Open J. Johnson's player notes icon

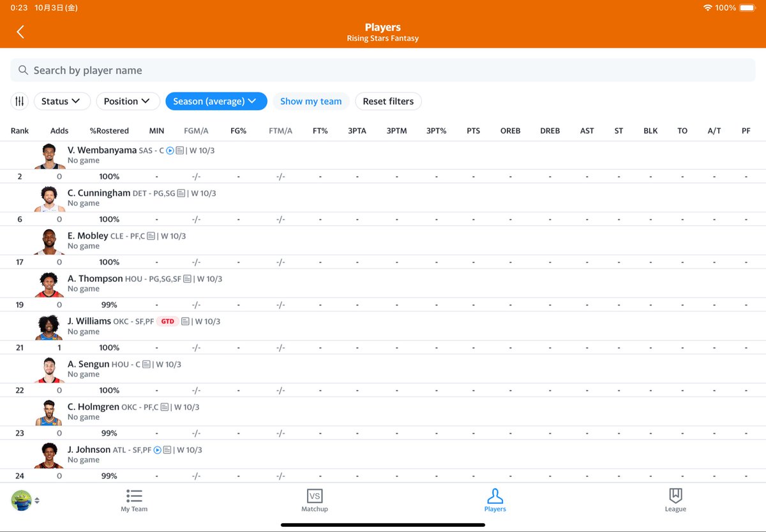click(167, 450)
